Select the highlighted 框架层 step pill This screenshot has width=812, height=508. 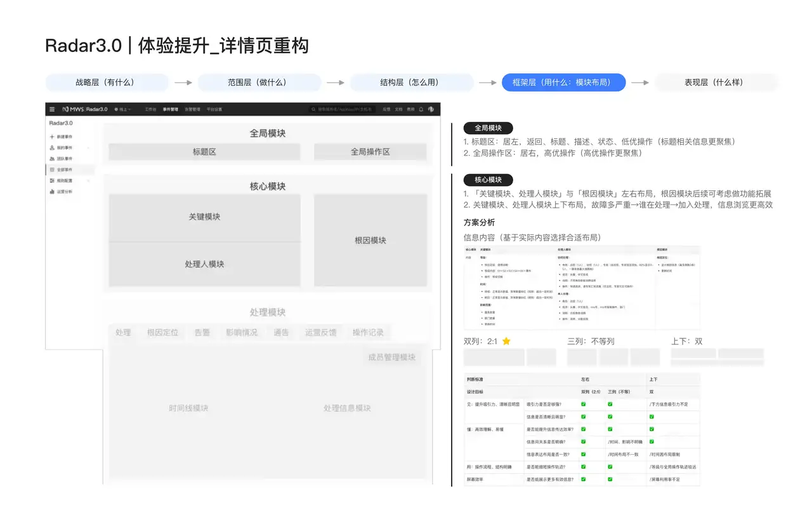point(563,83)
